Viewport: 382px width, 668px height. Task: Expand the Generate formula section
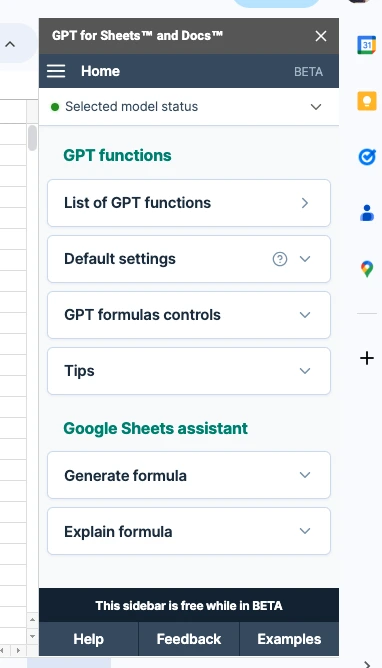(x=189, y=475)
